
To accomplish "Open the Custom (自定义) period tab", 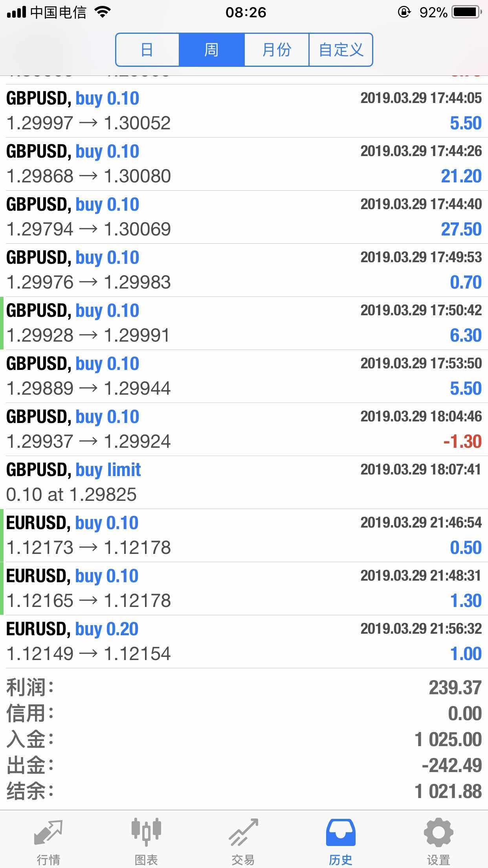I will pos(341,50).
